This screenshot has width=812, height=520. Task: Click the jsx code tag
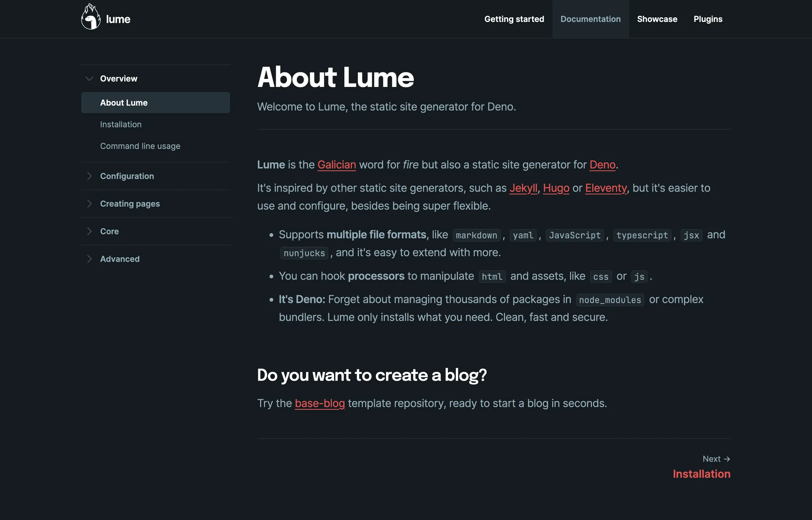pos(691,235)
